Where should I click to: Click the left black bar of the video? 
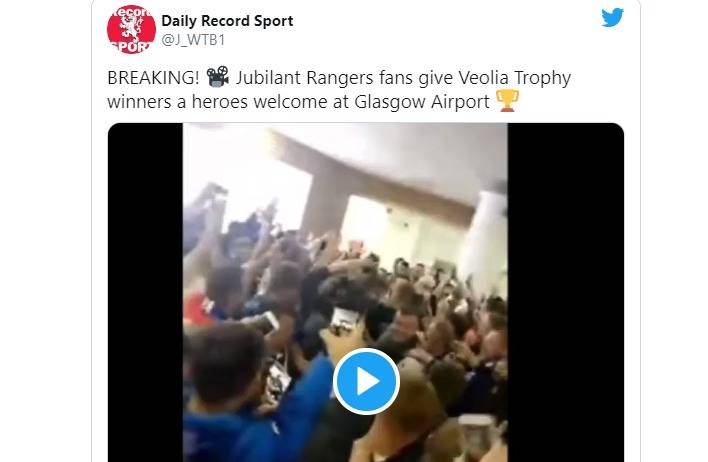coord(145,292)
